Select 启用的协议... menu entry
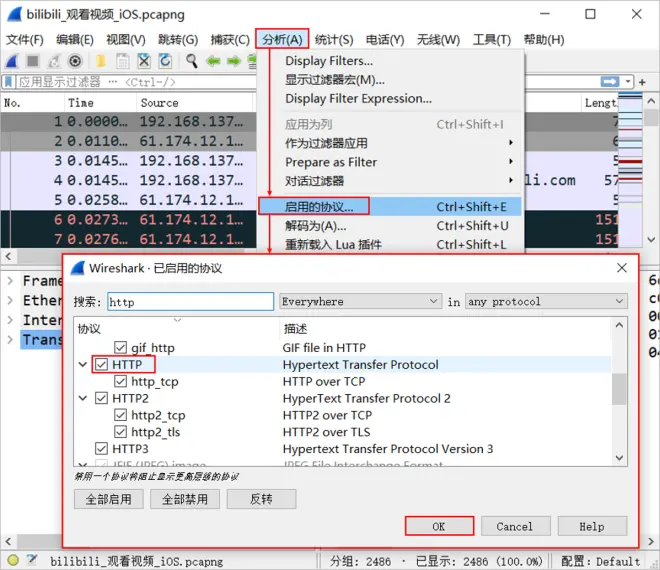660x570 pixels. [x=390, y=207]
